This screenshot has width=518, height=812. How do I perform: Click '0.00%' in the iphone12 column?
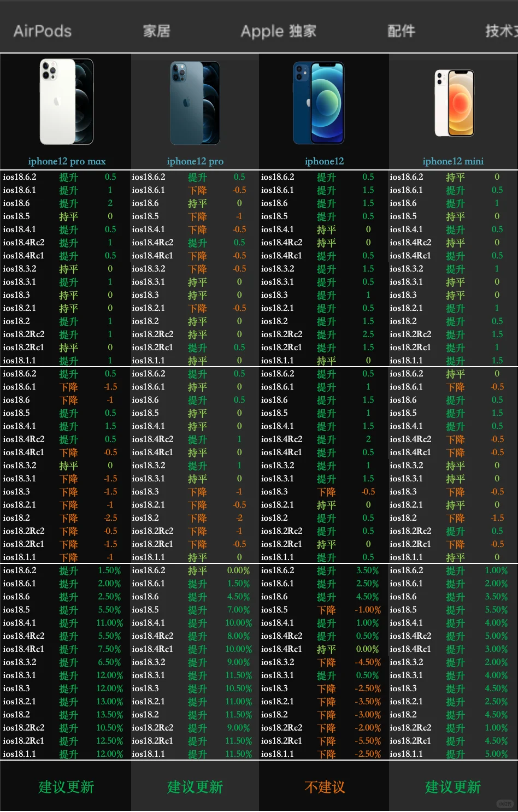tap(368, 649)
